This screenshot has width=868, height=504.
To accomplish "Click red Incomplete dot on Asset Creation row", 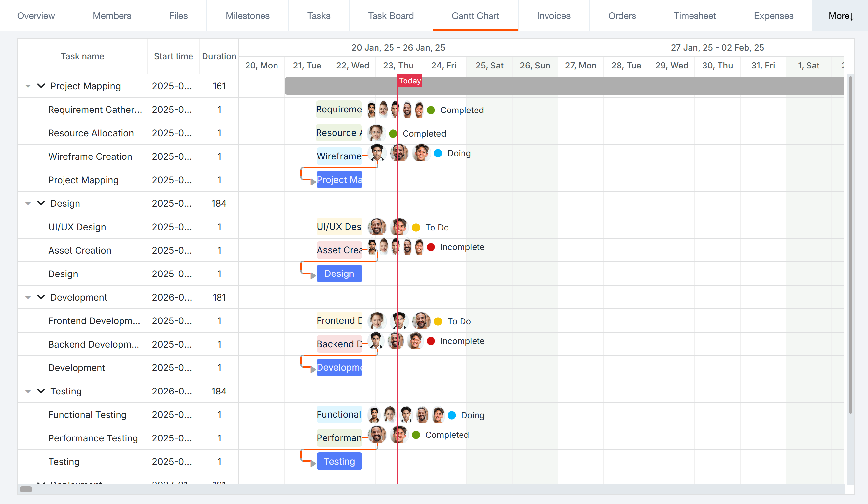I will click(x=431, y=247).
